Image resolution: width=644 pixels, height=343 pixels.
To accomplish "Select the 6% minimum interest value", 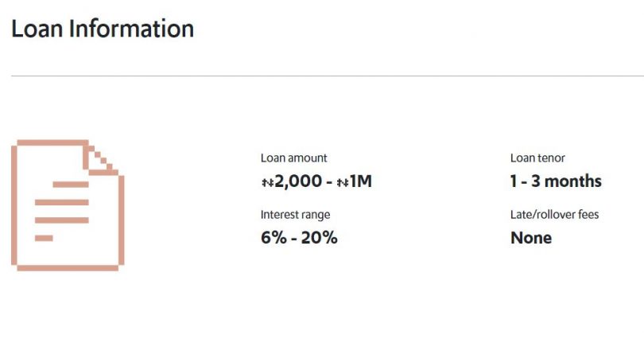I will tap(274, 238).
